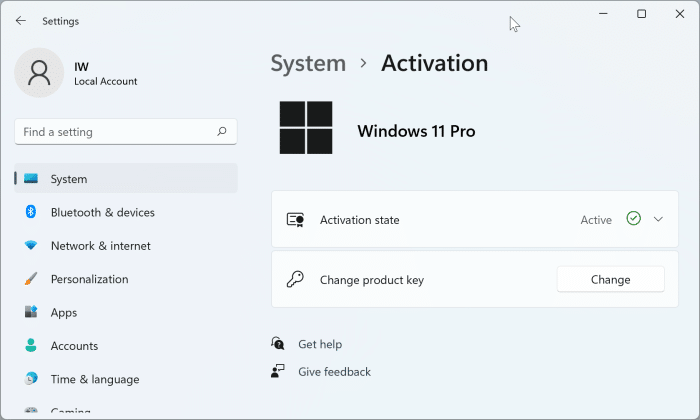
Task: Click the Activation page heading
Action: tap(434, 63)
